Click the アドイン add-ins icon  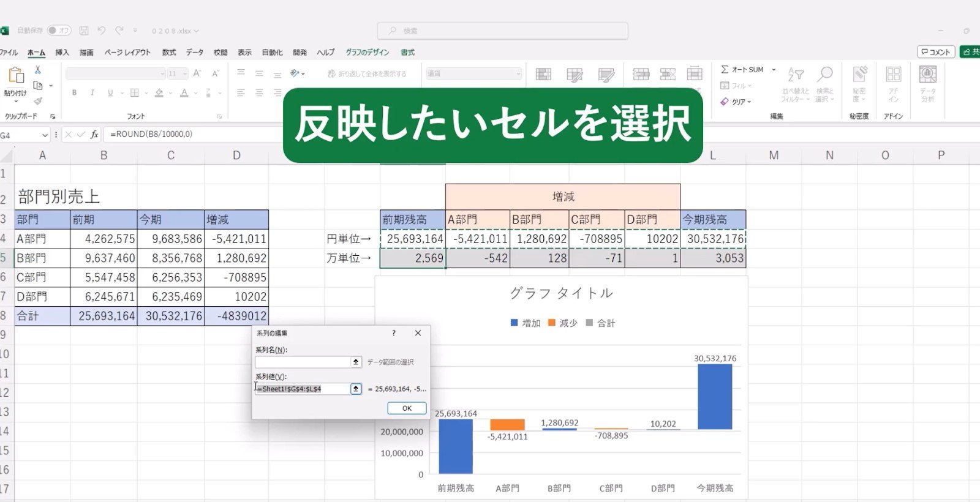[894, 75]
